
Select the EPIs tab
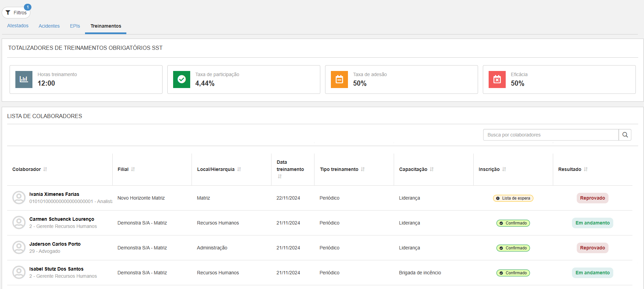point(75,26)
